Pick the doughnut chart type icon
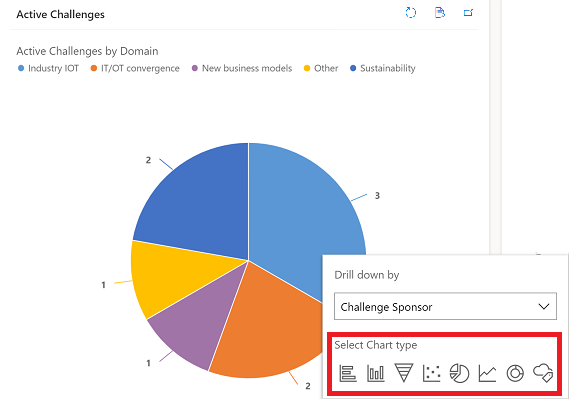569x399 pixels. (x=515, y=374)
